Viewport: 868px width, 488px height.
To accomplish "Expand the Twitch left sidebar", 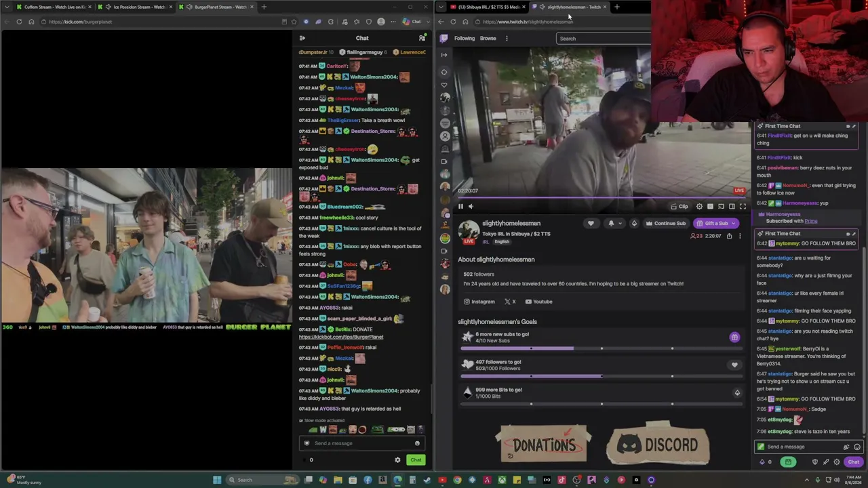I will 444,55.
